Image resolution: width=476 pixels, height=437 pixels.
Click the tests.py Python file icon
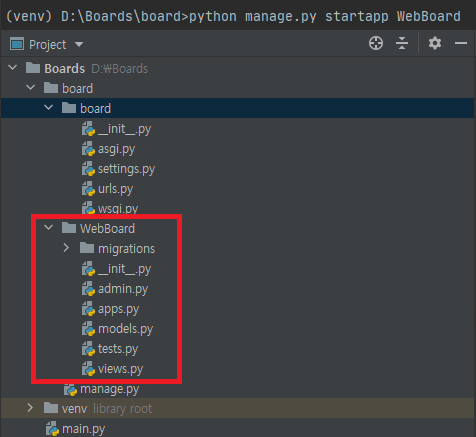pyautogui.click(x=88, y=348)
